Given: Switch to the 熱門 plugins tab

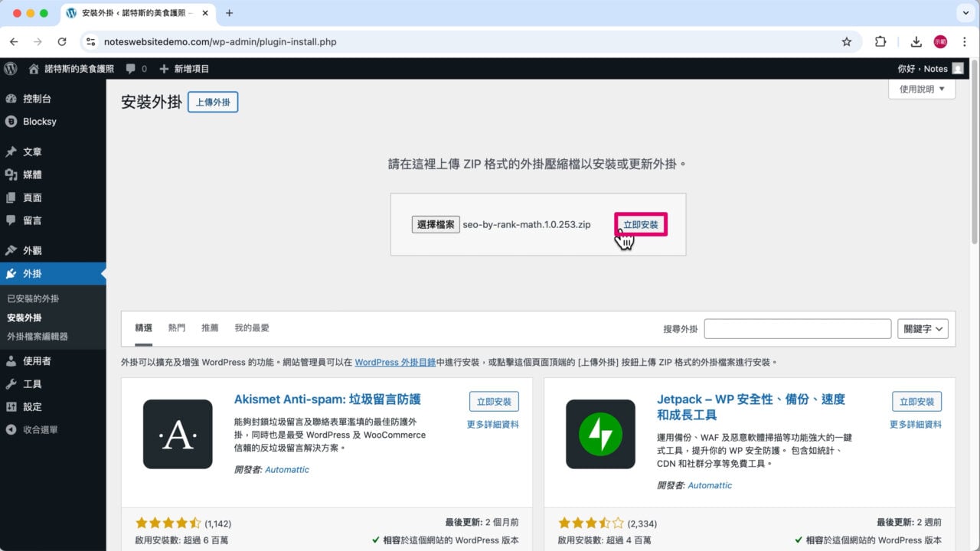Looking at the screenshot, I should click(x=177, y=328).
